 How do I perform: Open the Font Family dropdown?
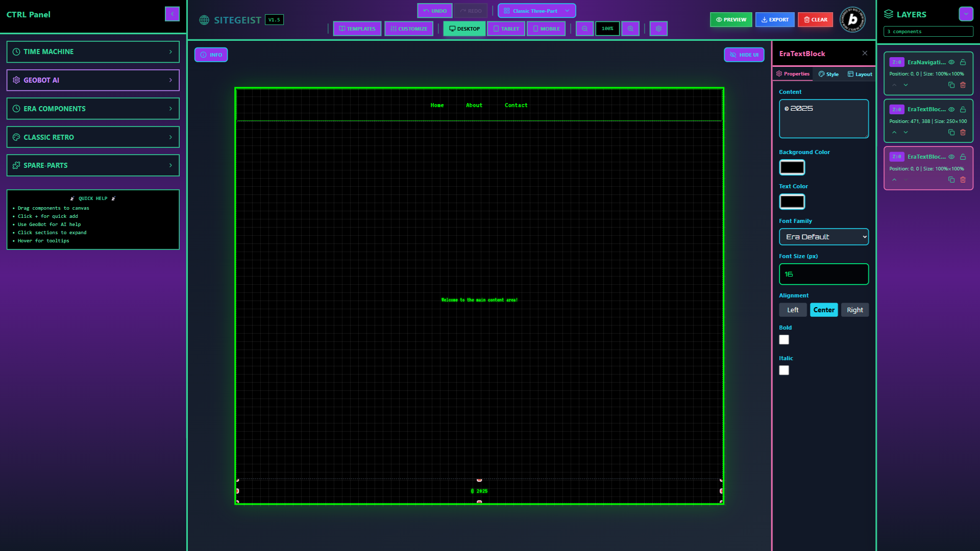[823, 237]
